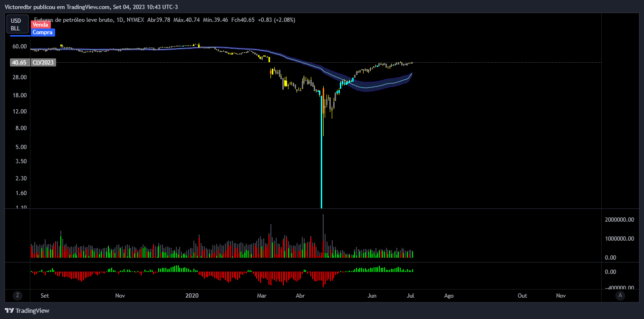Select the Máx.40.74 high value
The height and width of the screenshot is (319, 644).
(x=187, y=20)
